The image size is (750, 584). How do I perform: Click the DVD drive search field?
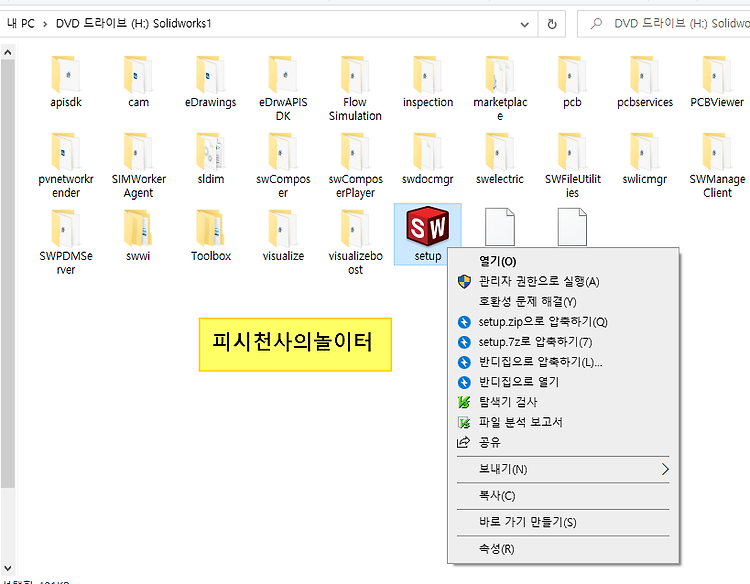[664, 24]
